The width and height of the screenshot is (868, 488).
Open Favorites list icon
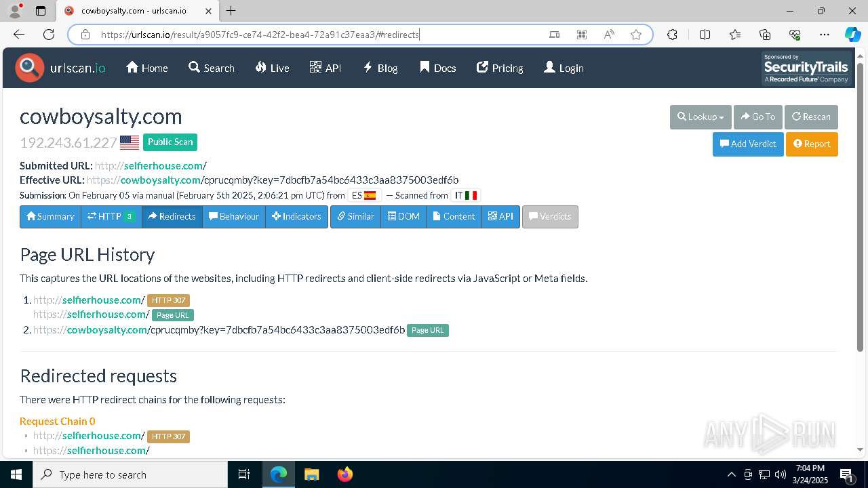click(x=735, y=35)
